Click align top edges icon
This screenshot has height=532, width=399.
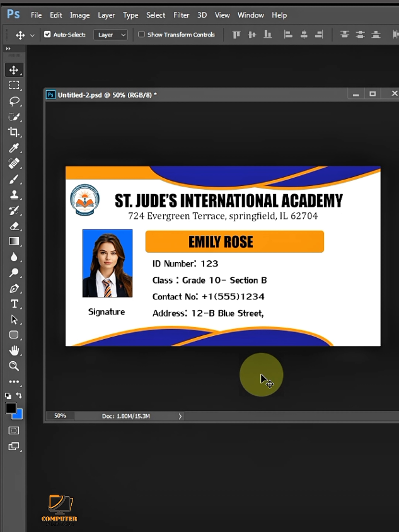(236, 34)
